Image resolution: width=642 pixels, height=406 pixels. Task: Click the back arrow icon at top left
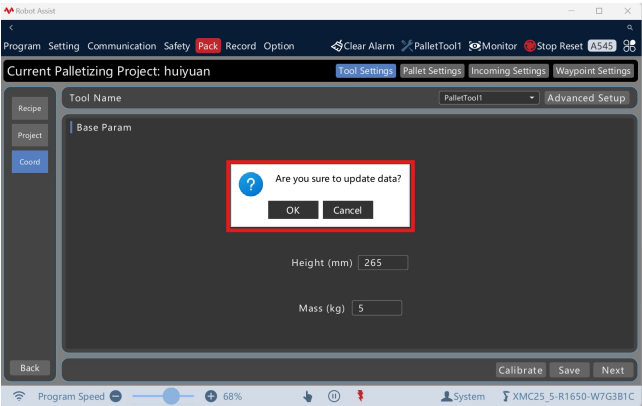[x=11, y=27]
